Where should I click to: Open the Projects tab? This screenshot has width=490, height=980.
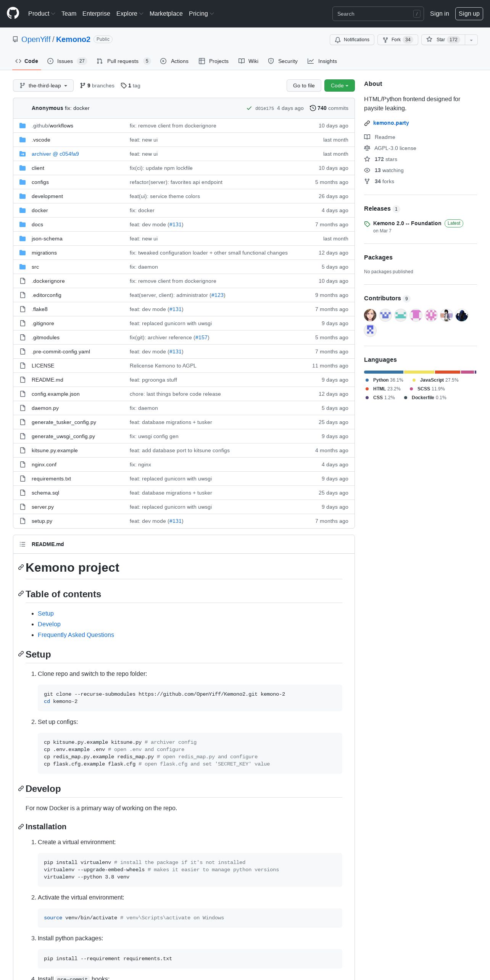coord(214,61)
